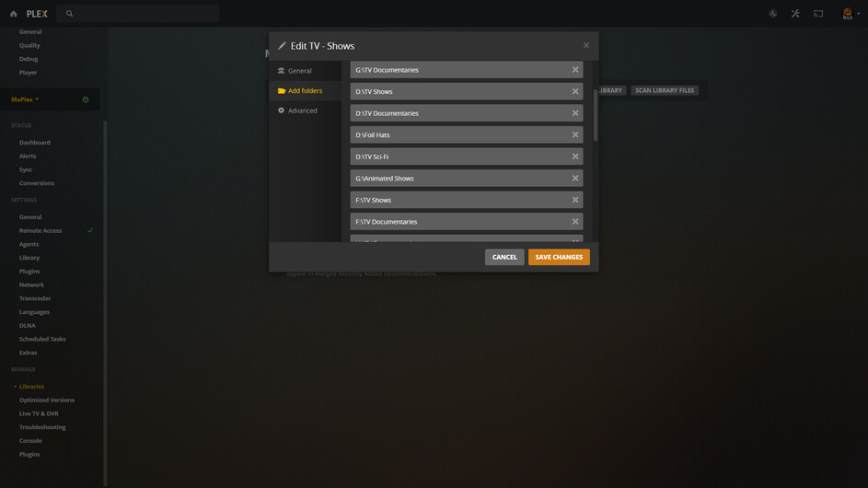Click the Cancel button
Screen dimensions: 868x488
coord(504,257)
